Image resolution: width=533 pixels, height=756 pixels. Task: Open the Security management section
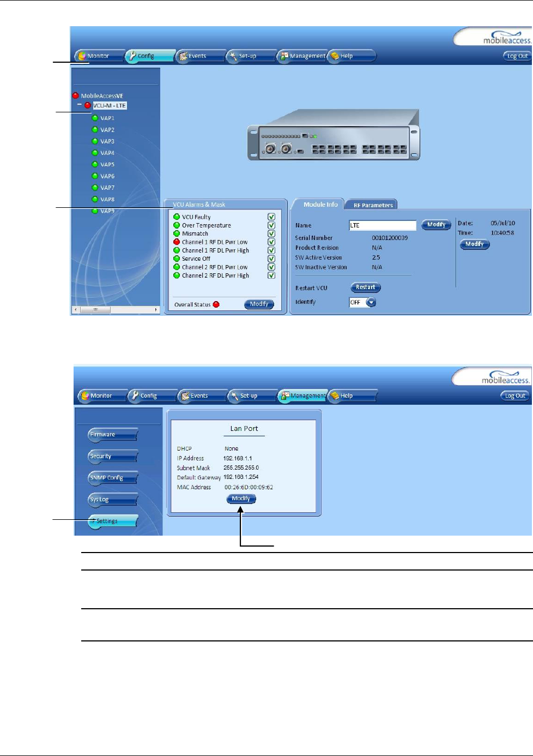coord(113,456)
